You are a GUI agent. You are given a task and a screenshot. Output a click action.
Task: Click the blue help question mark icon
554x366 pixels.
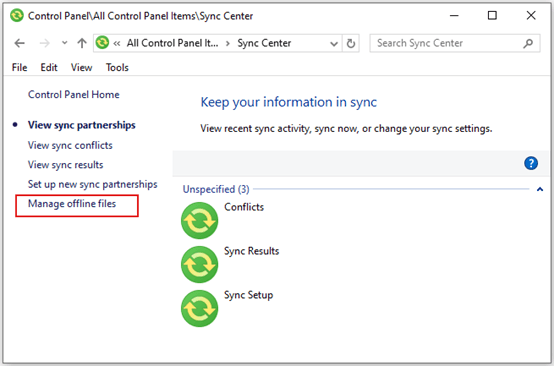coord(531,164)
